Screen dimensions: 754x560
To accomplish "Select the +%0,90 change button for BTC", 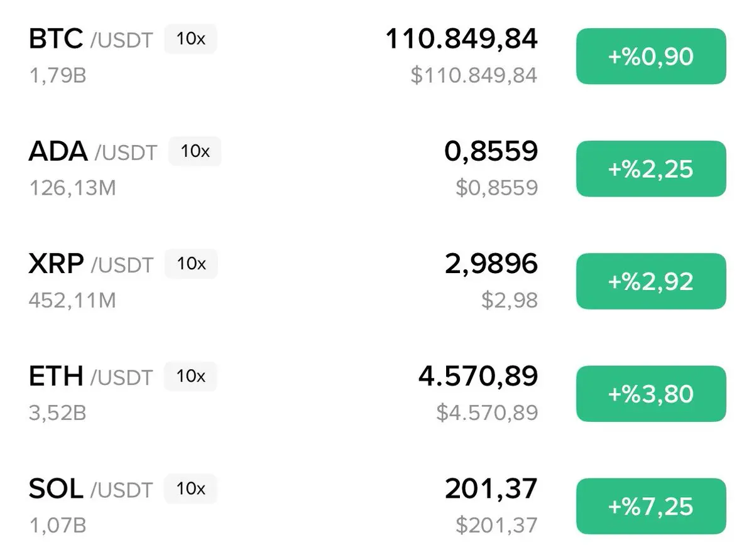I will (x=651, y=57).
